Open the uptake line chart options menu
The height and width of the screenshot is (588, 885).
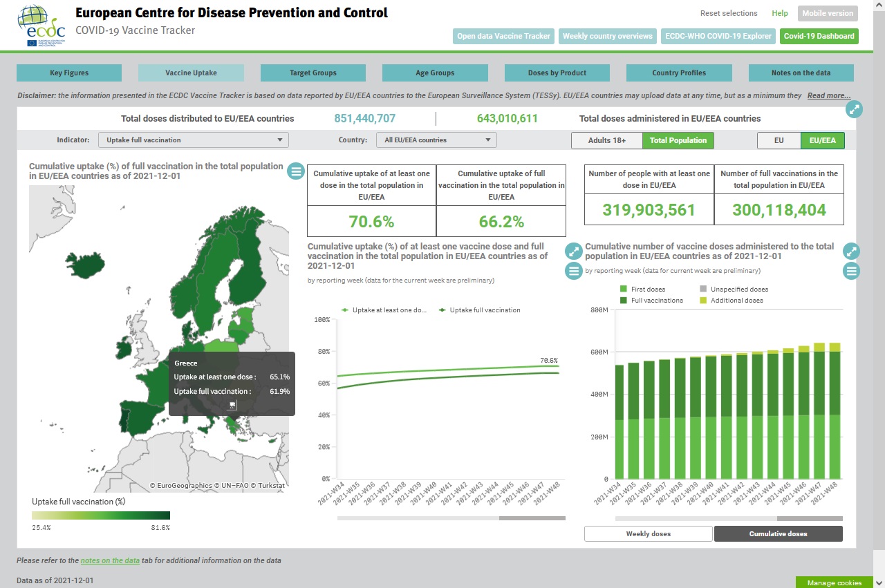point(573,271)
